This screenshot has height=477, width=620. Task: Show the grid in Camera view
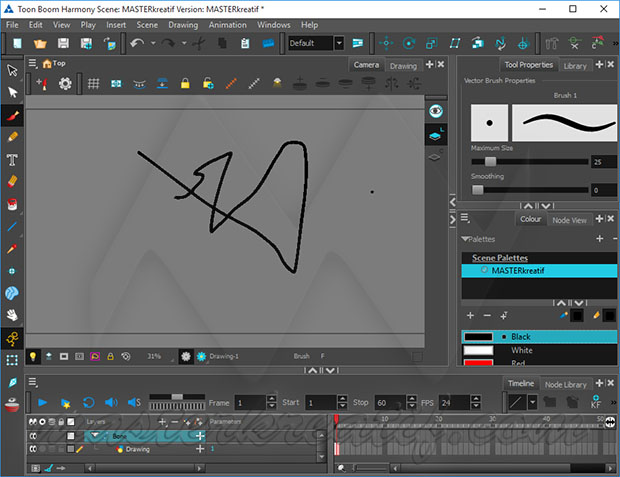[93, 83]
